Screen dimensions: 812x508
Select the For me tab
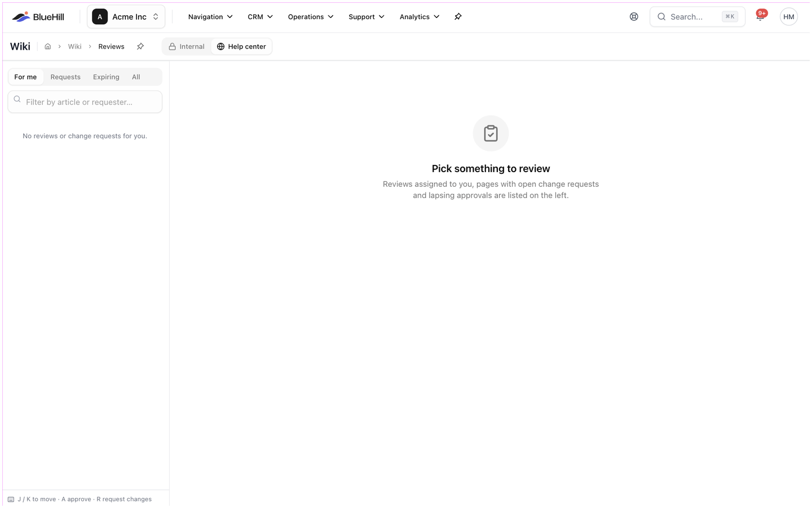(x=25, y=77)
